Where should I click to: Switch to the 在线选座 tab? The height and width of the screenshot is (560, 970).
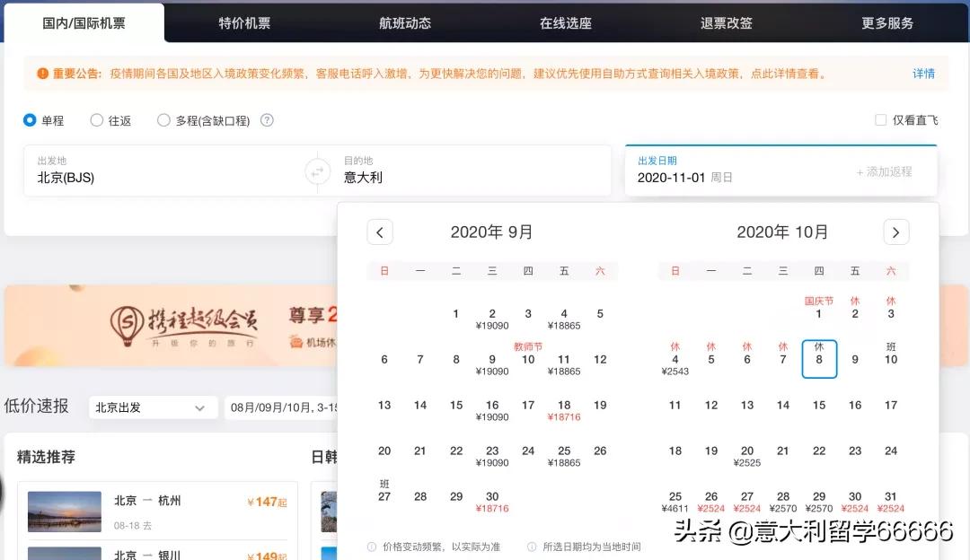coord(565,22)
